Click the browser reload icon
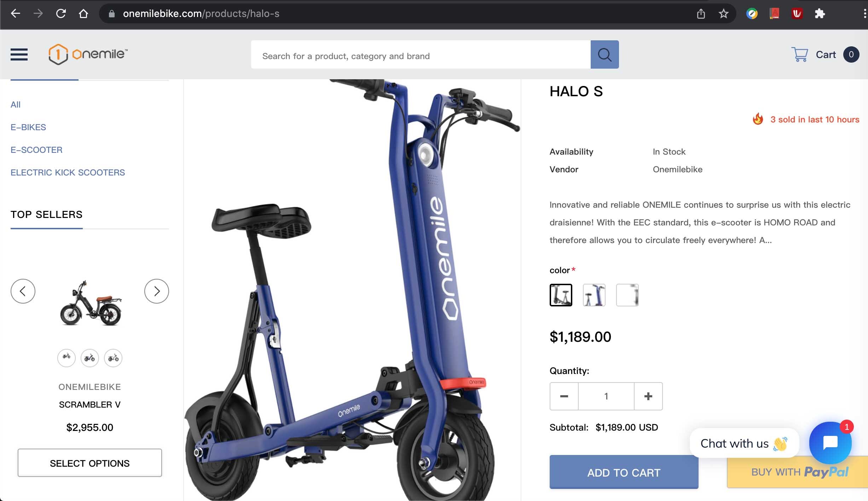Viewport: 868px width, 501px height. [x=61, y=13]
